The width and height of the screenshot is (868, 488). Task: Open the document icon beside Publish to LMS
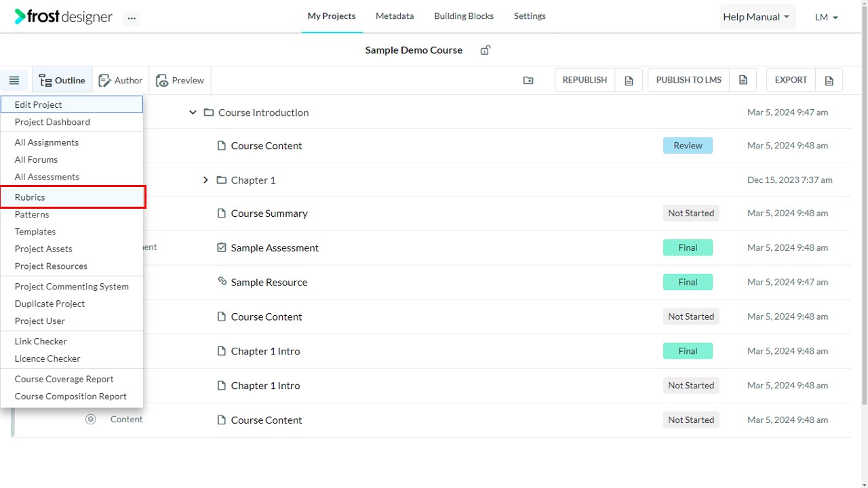coord(743,80)
